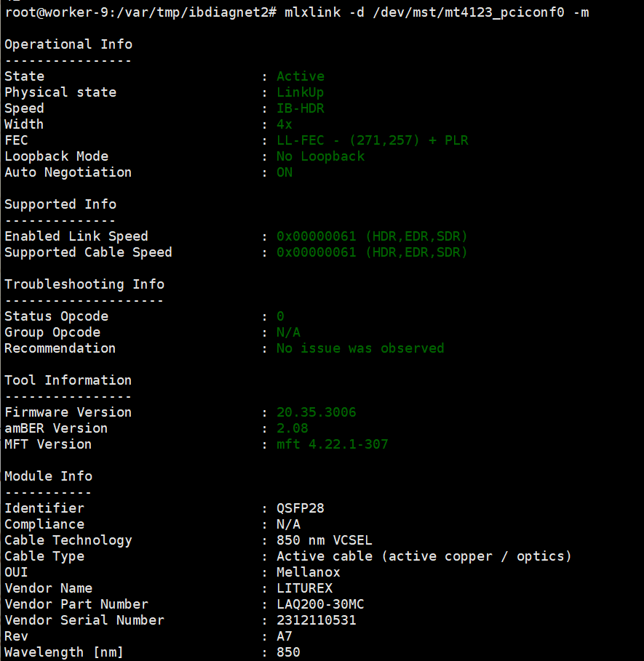
Task: Click the firmware version 20.35.3006
Action: pyautogui.click(x=317, y=412)
